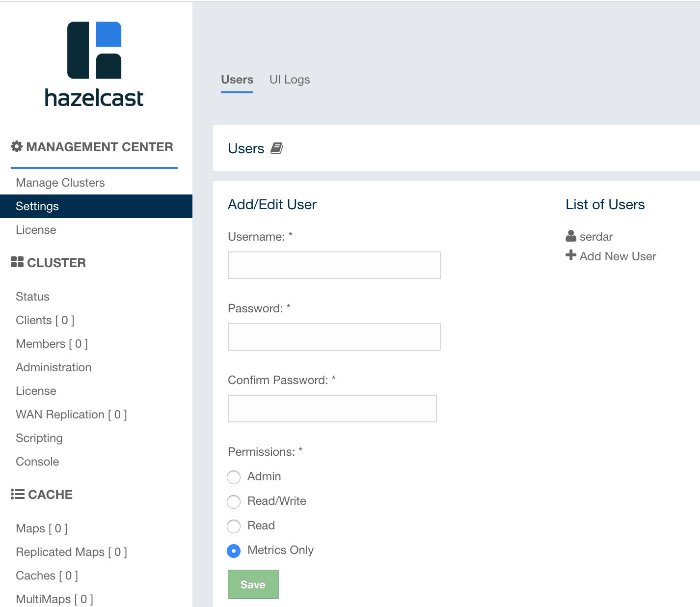Go to WAN Replication page
The width and height of the screenshot is (700, 607).
point(71,414)
